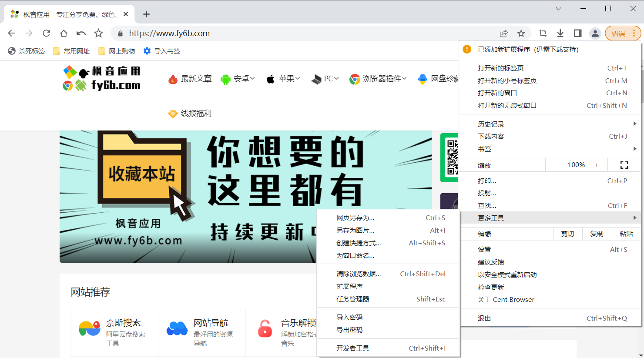Decrease zoom with the minus button
Viewport: 644px width, 358px height.
(556, 165)
